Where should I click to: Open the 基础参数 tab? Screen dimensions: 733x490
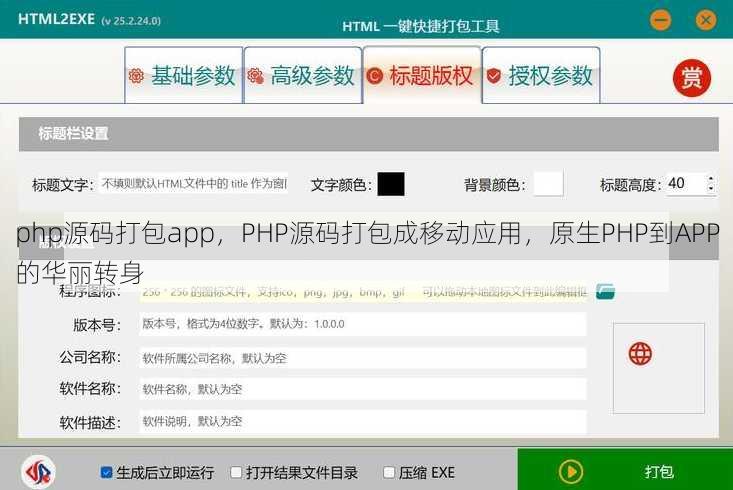click(184, 75)
